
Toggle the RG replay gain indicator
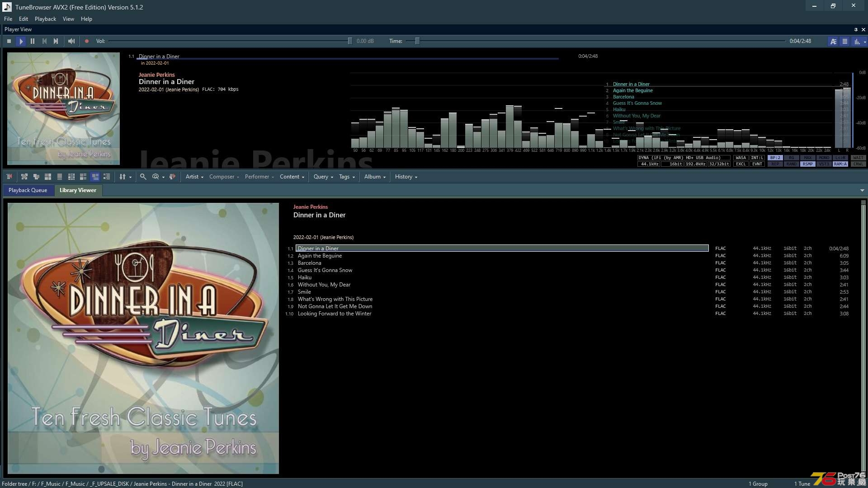792,158
